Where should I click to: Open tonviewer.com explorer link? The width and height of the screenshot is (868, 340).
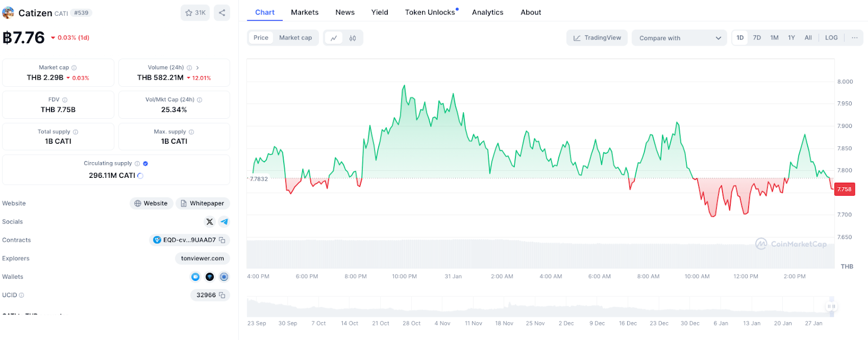click(x=202, y=259)
